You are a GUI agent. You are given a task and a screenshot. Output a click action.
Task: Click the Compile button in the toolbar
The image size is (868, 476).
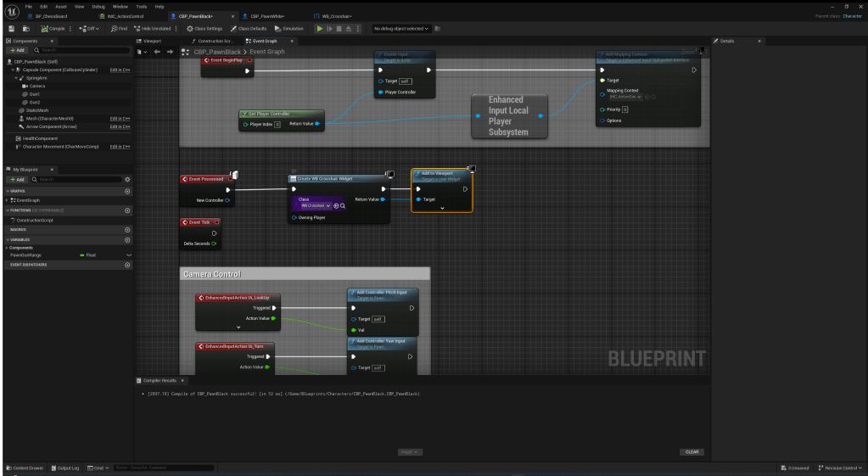point(50,29)
